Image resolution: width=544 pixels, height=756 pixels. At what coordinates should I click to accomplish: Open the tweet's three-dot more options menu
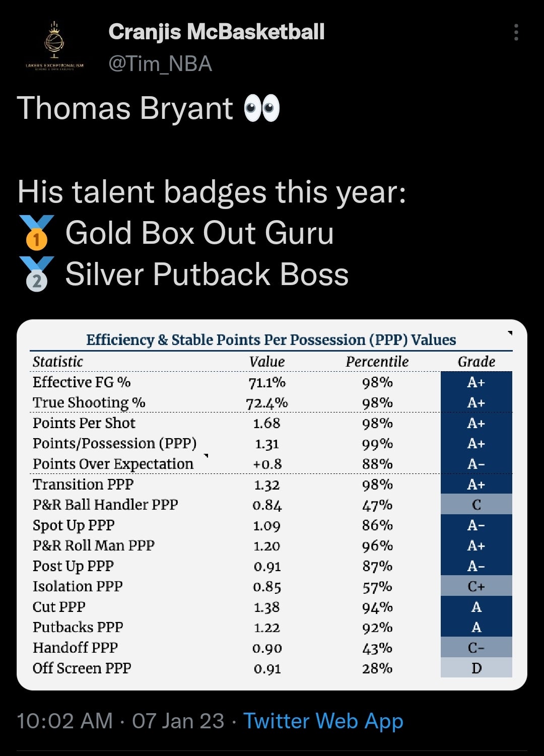pyautogui.click(x=516, y=32)
